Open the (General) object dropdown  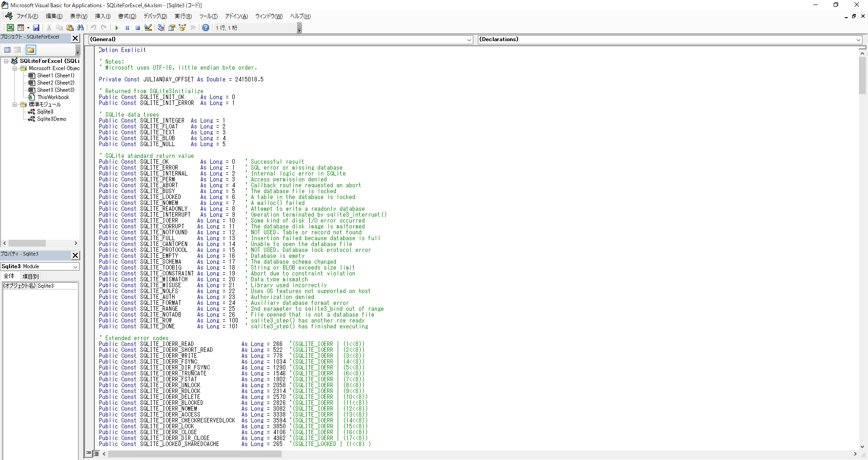[x=469, y=40]
